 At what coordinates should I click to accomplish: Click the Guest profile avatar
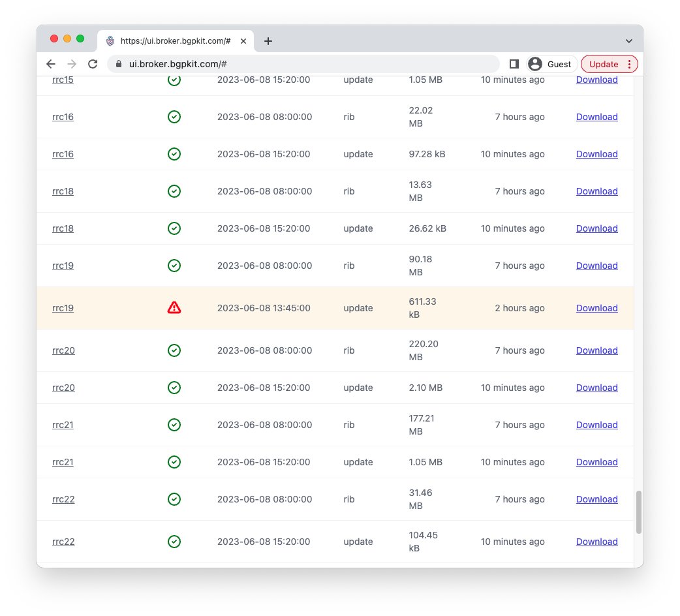point(535,64)
